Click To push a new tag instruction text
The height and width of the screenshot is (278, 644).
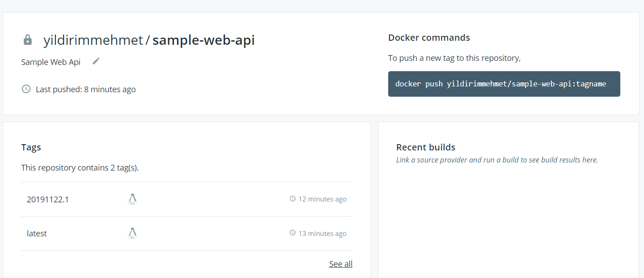[454, 58]
